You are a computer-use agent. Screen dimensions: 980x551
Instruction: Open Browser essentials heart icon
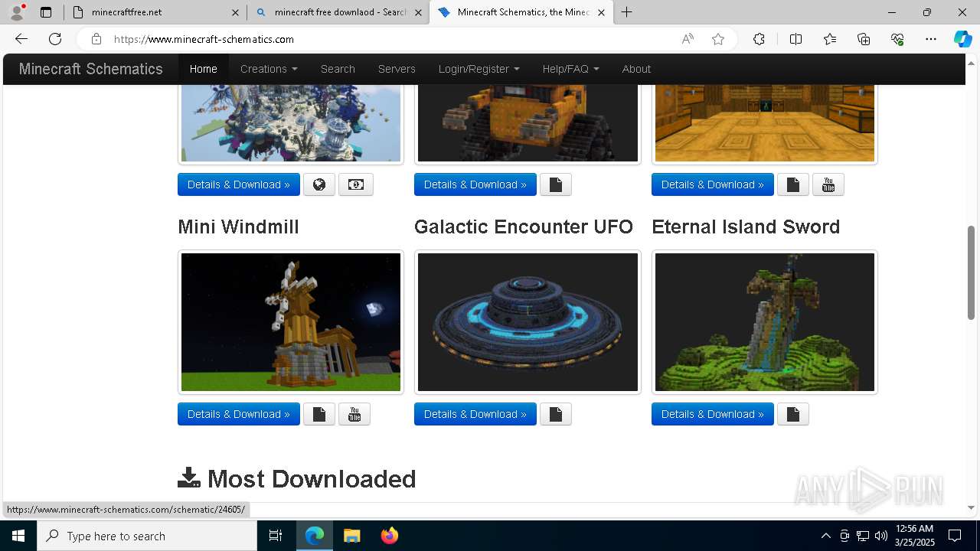point(897,39)
